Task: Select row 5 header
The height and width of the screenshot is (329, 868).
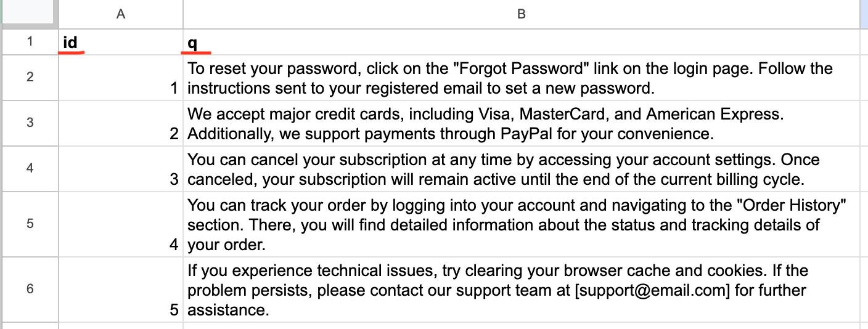Action: pyautogui.click(x=30, y=224)
